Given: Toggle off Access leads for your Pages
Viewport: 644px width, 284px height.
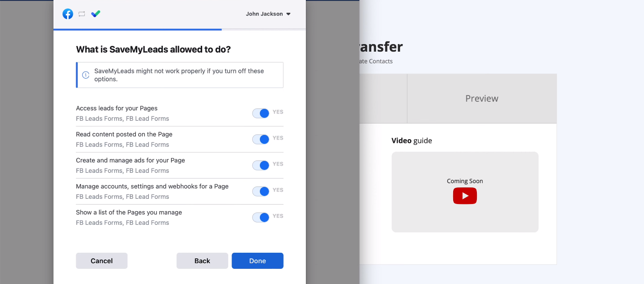Looking at the screenshot, I should click(260, 113).
